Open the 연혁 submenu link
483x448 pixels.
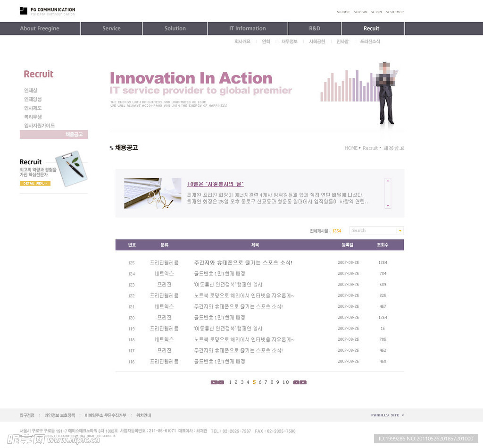click(x=266, y=42)
